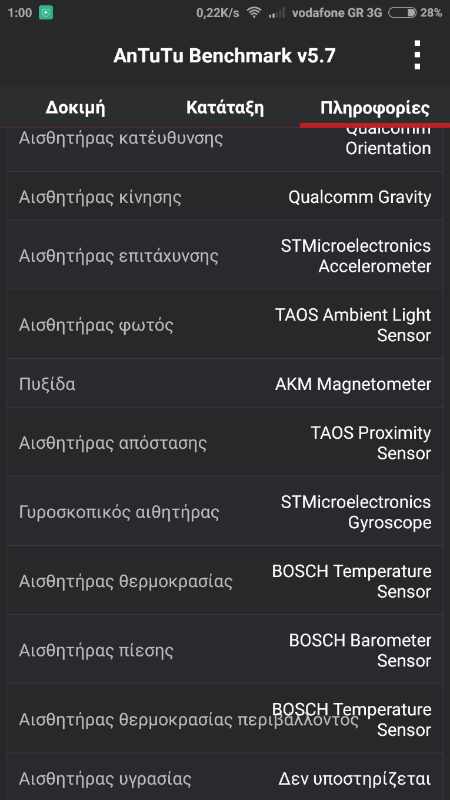This screenshot has height=800, width=450.
Task: Tap the Wi-Fi status icon
Action: [x=254, y=13]
